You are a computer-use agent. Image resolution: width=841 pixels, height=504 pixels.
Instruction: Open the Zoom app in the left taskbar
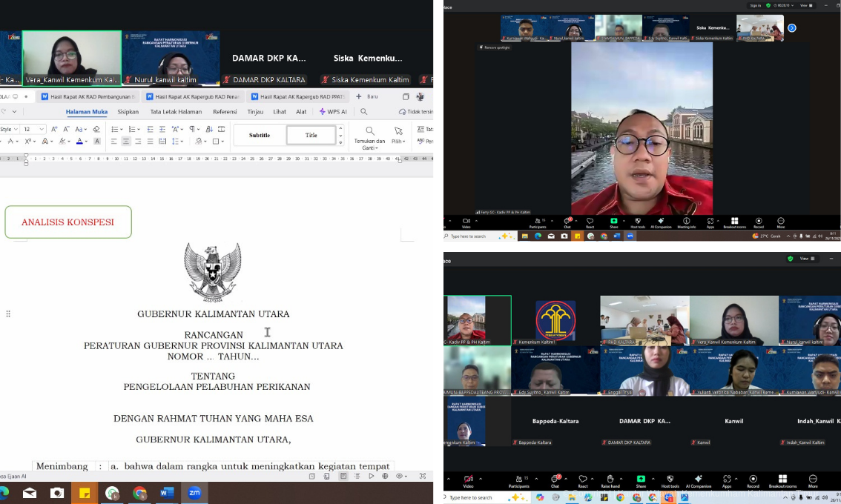195,493
